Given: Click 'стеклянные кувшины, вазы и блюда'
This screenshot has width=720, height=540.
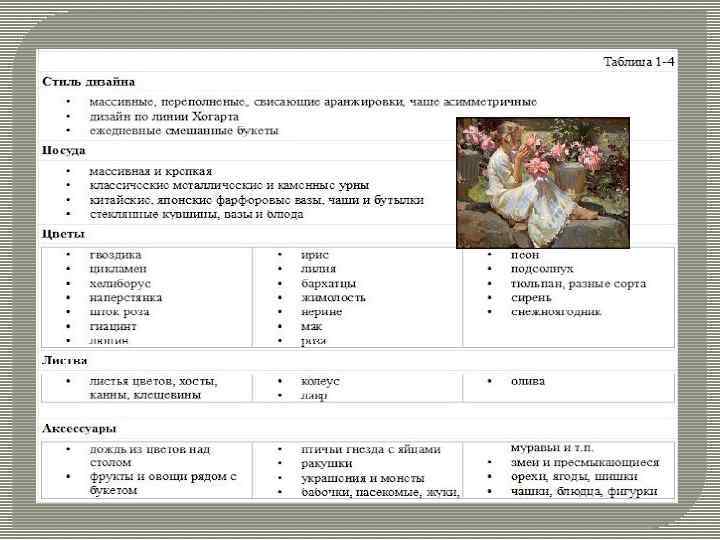Looking at the screenshot, I should (197, 214).
